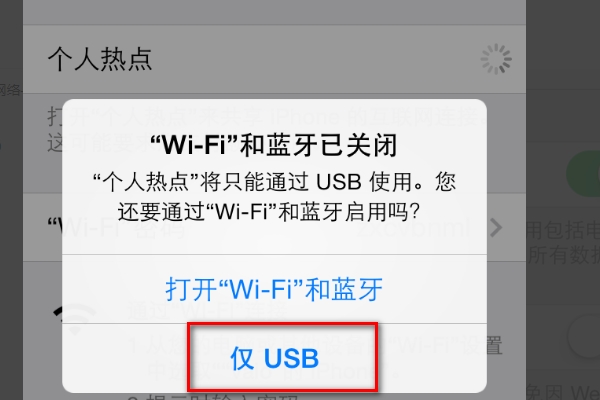Click the partially visible 免因 We text
Viewport: 600px width, 400px height.
tap(562, 392)
